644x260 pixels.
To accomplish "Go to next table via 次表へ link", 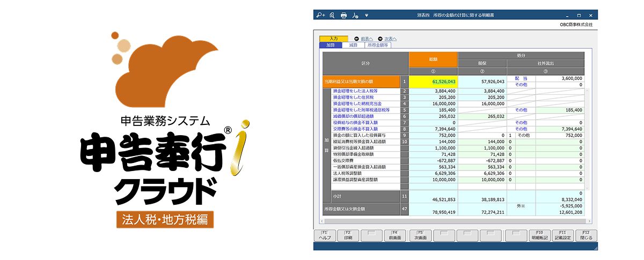I will (x=390, y=39).
